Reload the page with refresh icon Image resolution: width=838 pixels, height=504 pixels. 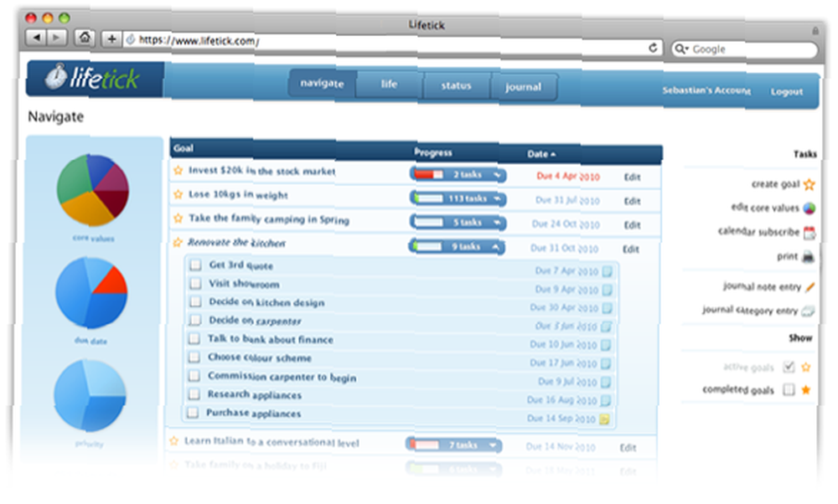(653, 48)
